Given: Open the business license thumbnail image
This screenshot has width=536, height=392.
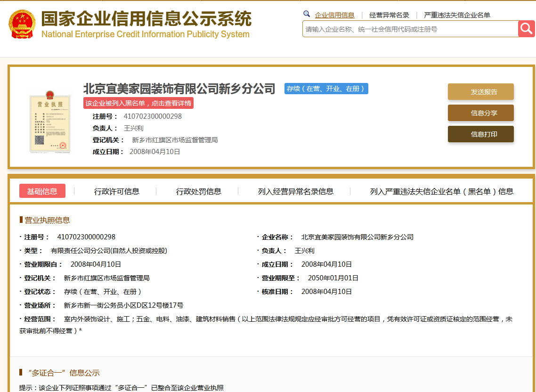Looking at the screenshot, I should pos(50,122).
